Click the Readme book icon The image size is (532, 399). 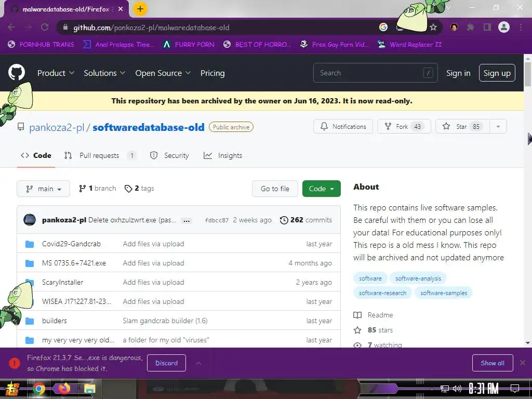click(357, 315)
